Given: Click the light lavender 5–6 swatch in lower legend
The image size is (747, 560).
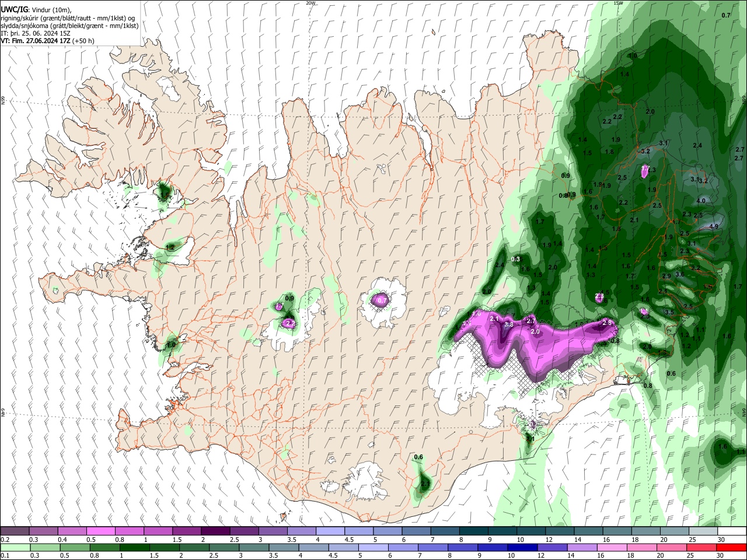Looking at the screenshot, I should [373, 547].
